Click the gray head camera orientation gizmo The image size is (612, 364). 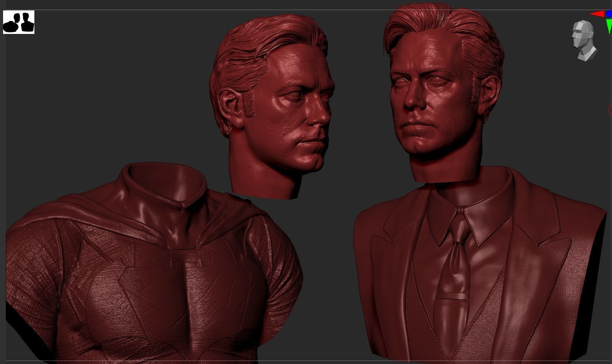tap(584, 40)
